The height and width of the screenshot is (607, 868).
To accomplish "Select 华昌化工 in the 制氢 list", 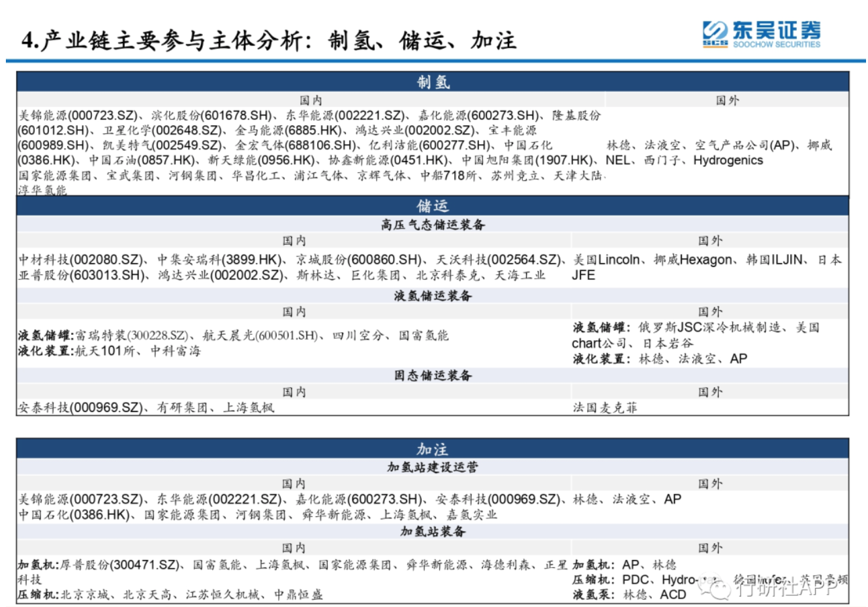I will (256, 176).
